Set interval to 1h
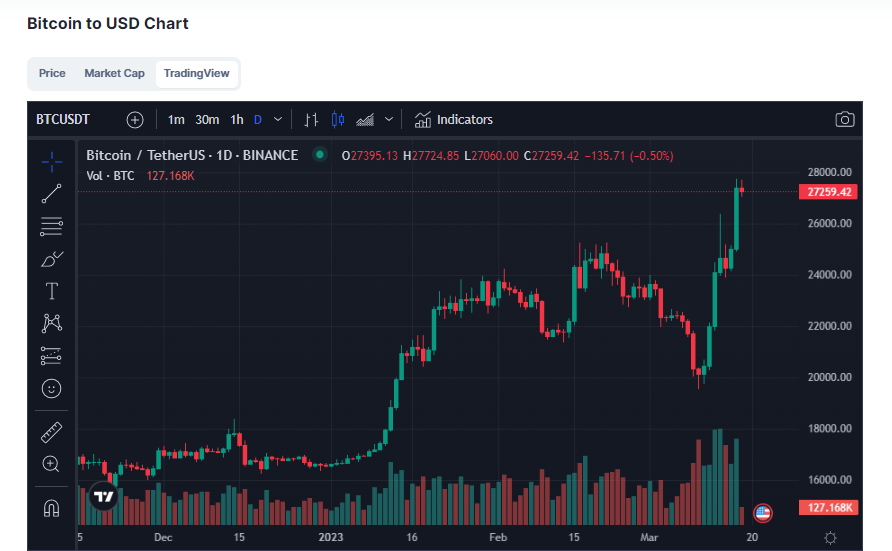The image size is (892, 551). click(x=237, y=119)
